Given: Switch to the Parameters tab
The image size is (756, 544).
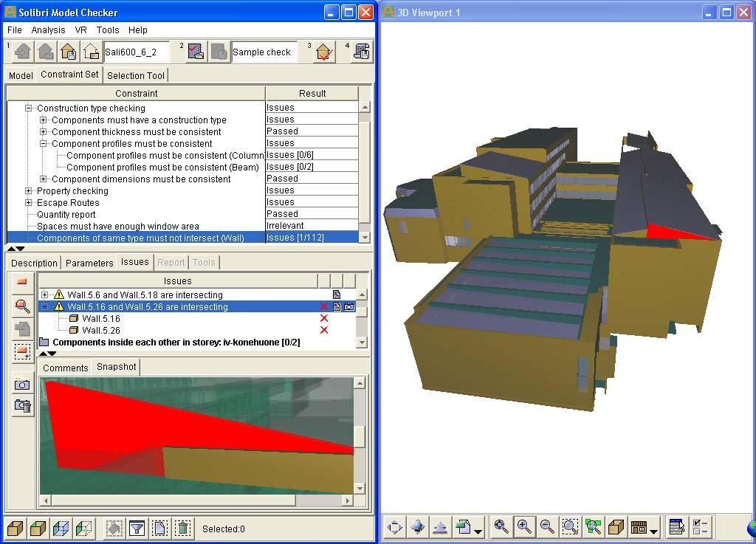Looking at the screenshot, I should [89, 263].
